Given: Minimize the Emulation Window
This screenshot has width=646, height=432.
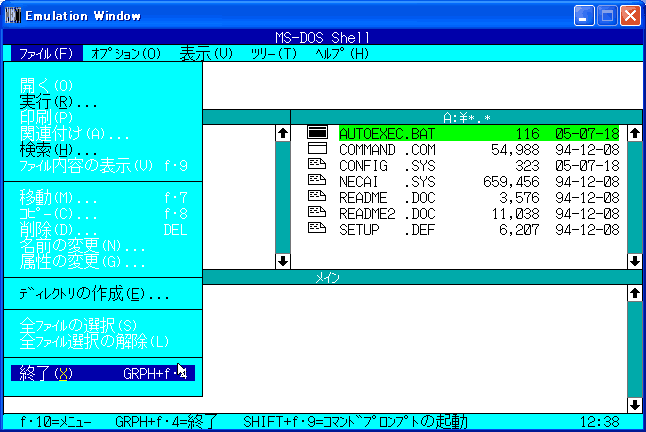Looking at the screenshot, I should point(584,16).
